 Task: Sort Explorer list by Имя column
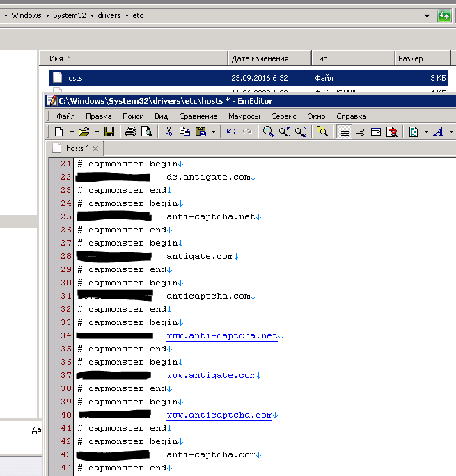coord(134,58)
